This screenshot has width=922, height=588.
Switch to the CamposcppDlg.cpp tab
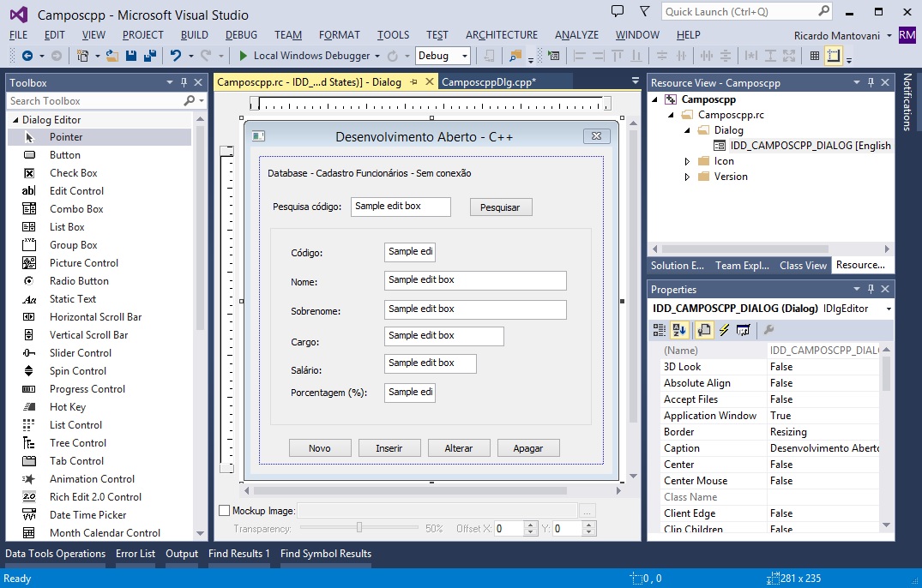coord(488,82)
